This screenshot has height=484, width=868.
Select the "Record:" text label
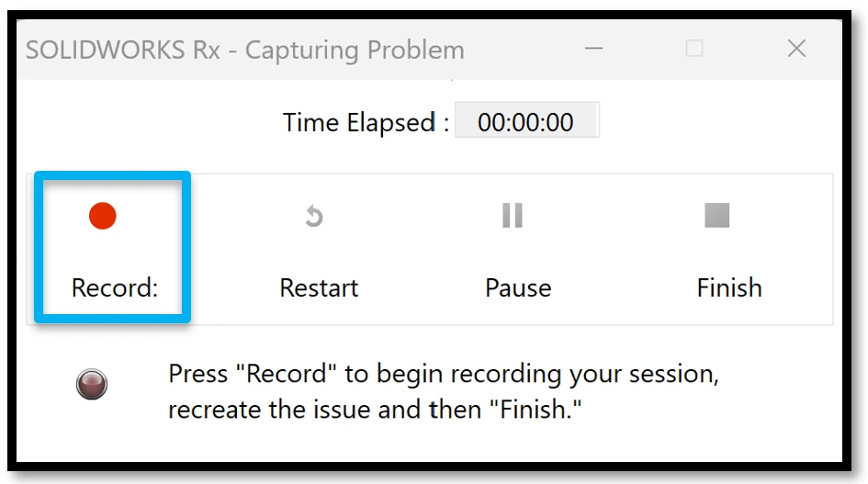115,288
